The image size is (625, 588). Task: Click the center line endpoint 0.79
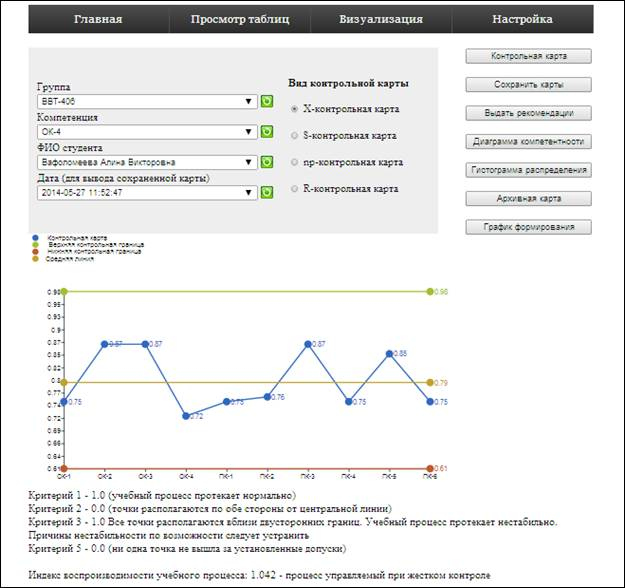click(430, 383)
